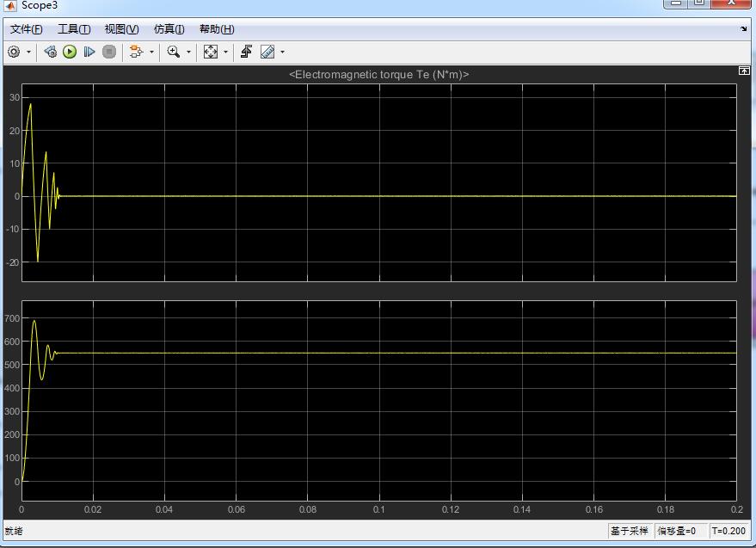The image size is (756, 548).
Task: Click the step back simulation button
Action: [x=50, y=52]
